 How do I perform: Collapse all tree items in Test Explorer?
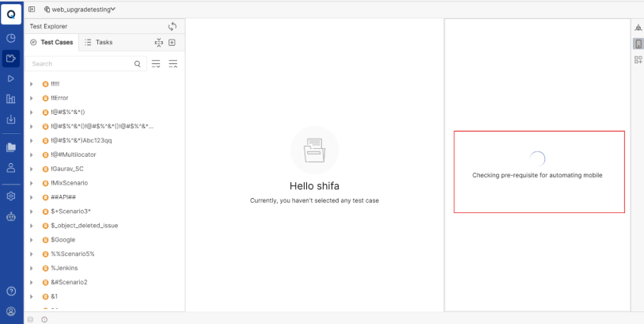(x=173, y=63)
